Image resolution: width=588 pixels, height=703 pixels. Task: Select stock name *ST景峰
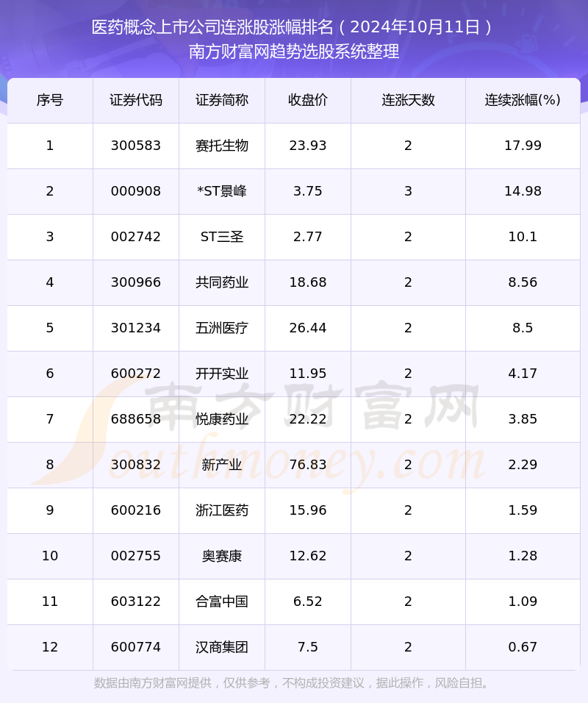pyautogui.click(x=222, y=191)
